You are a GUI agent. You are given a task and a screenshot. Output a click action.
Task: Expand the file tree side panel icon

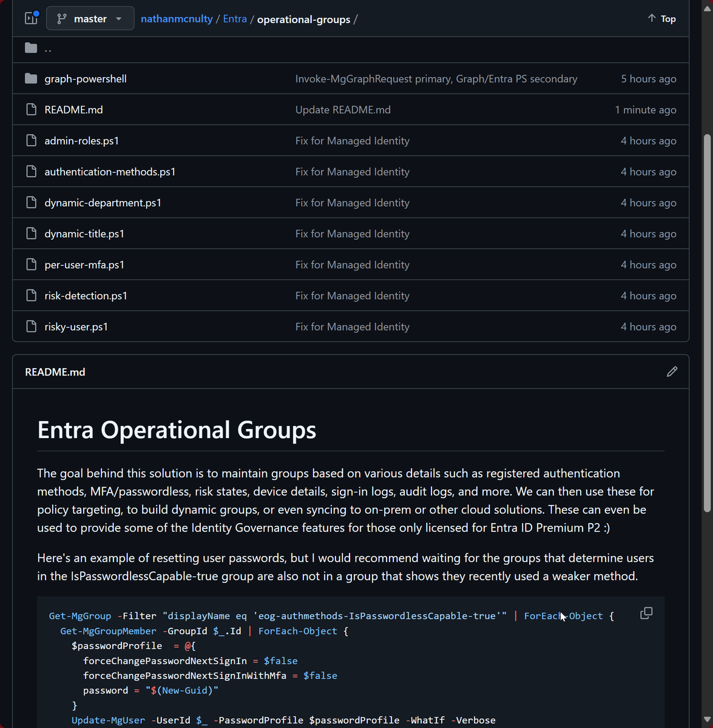click(x=31, y=19)
